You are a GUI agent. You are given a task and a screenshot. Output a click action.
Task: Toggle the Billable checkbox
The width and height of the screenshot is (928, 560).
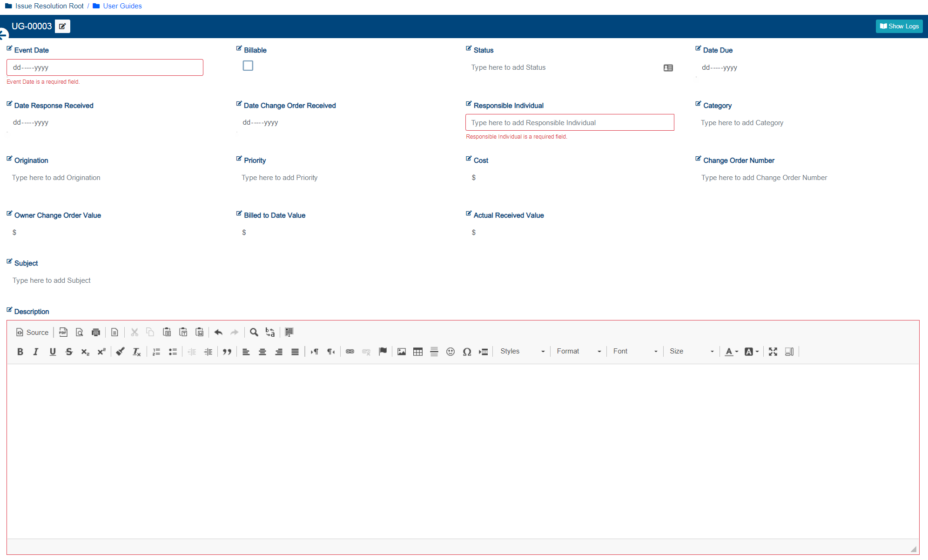pos(248,66)
